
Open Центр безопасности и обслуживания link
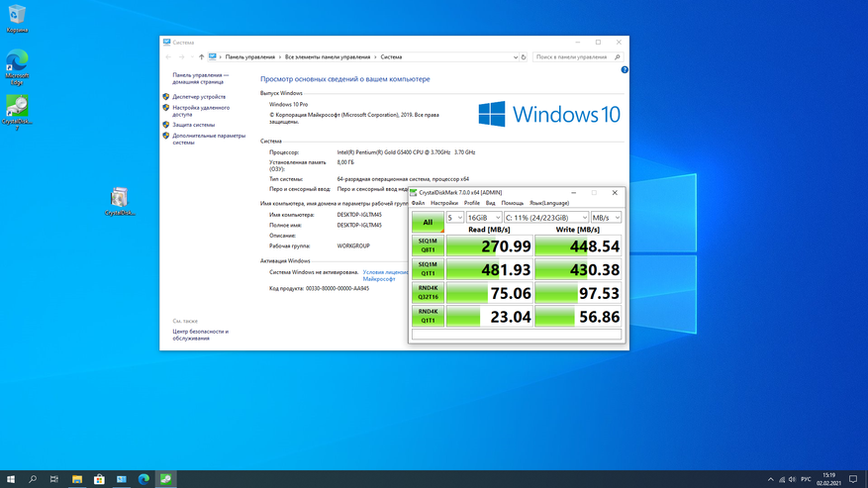click(x=200, y=335)
